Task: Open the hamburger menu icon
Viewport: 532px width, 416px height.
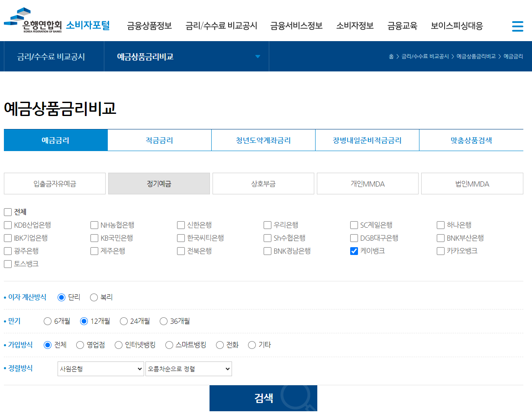Action: [517, 26]
